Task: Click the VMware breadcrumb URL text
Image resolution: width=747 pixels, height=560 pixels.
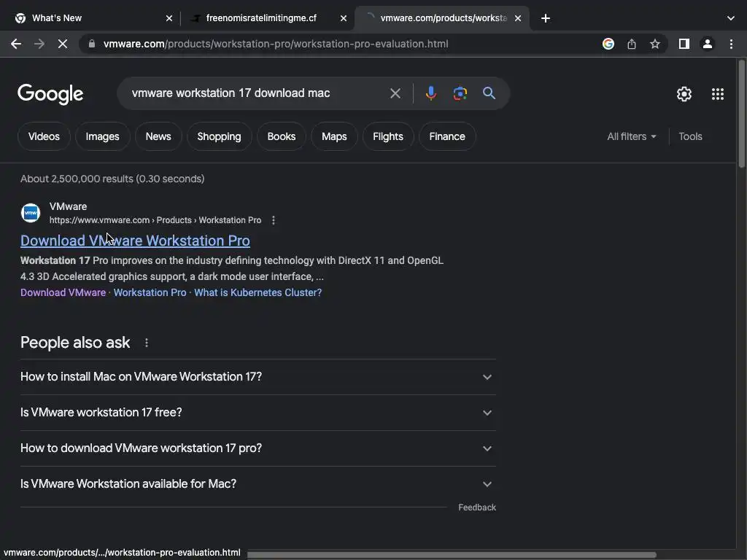Action: (x=155, y=220)
